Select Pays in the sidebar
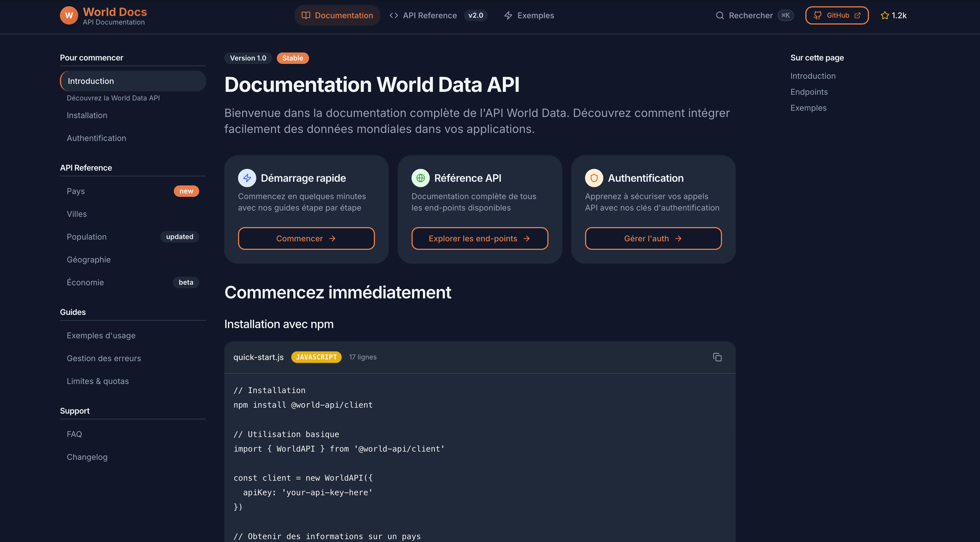Screen dimensions: 980x542 click(x=76, y=191)
